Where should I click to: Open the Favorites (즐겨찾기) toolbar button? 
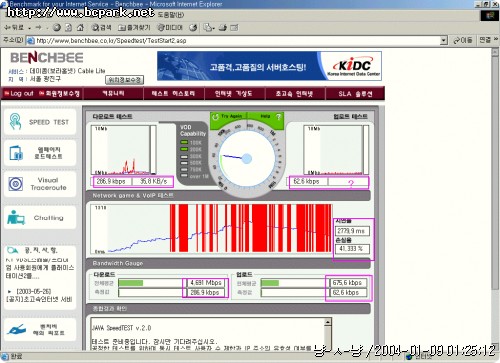click(134, 28)
